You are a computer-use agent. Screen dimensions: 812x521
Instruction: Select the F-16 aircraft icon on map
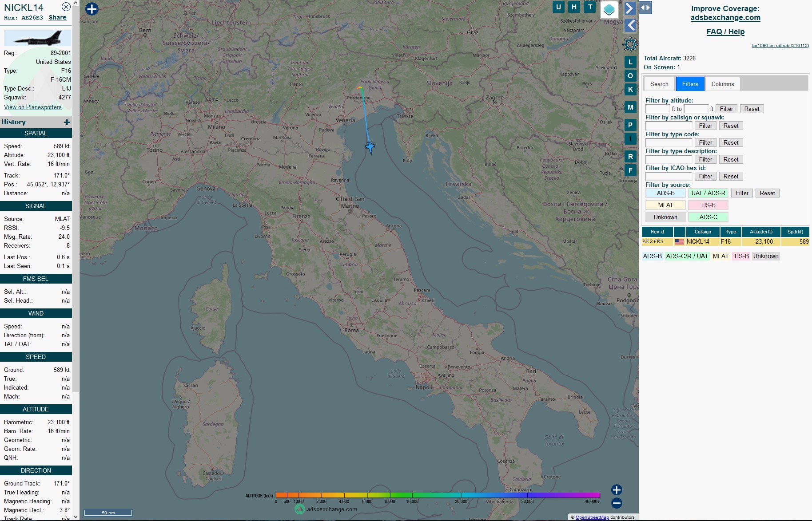370,147
